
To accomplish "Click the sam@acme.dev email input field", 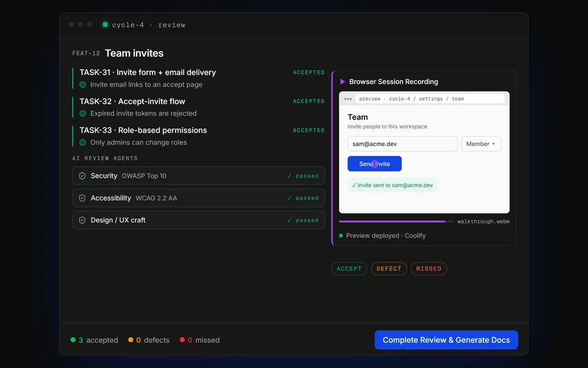I will pyautogui.click(x=402, y=144).
